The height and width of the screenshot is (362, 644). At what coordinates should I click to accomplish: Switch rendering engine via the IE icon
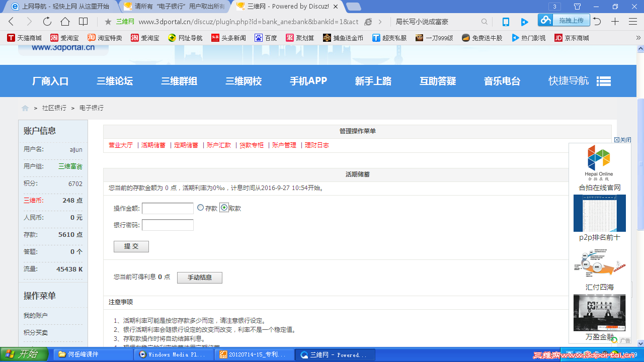(x=368, y=22)
